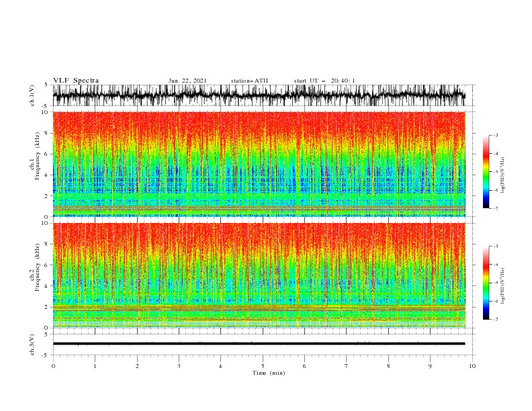Viewport: 532px width, 411px height.
Task: Click the "VLF Spectra" plot title
Action: pyautogui.click(x=76, y=81)
